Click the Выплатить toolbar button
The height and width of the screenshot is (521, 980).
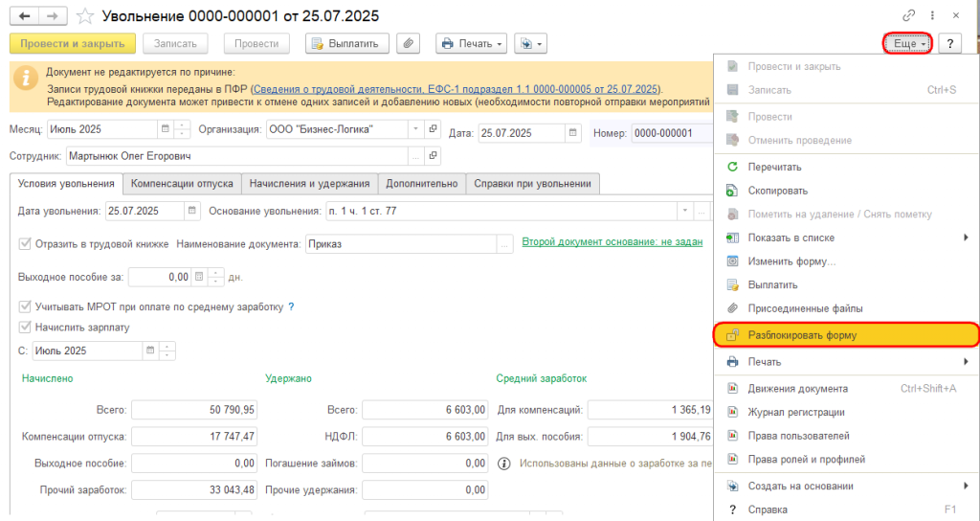coord(346,44)
